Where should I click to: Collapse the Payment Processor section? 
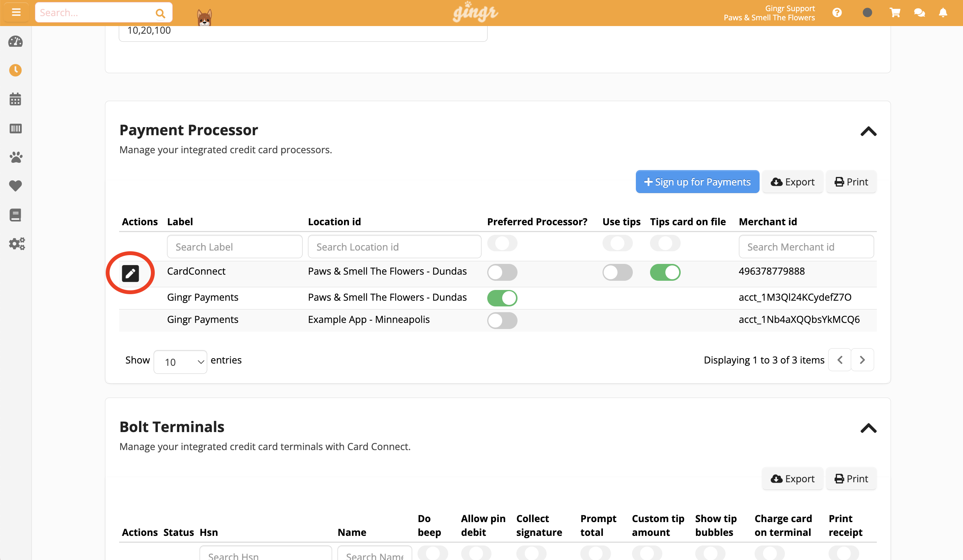pyautogui.click(x=868, y=131)
